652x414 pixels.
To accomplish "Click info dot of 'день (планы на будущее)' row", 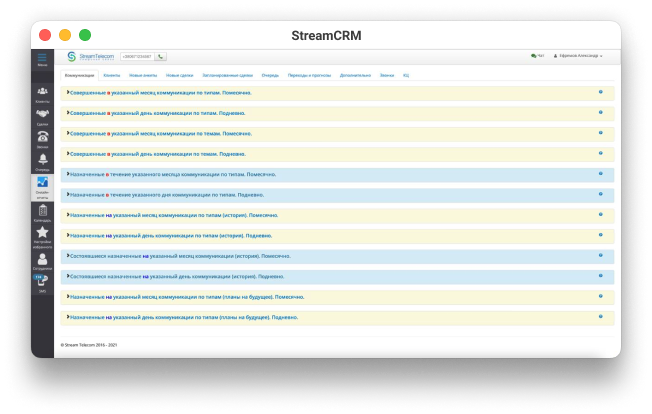I will point(600,316).
